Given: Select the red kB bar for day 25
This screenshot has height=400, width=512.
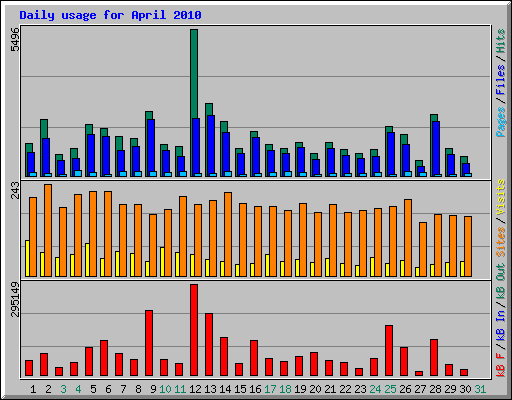Looking at the screenshot, I should click(389, 351).
